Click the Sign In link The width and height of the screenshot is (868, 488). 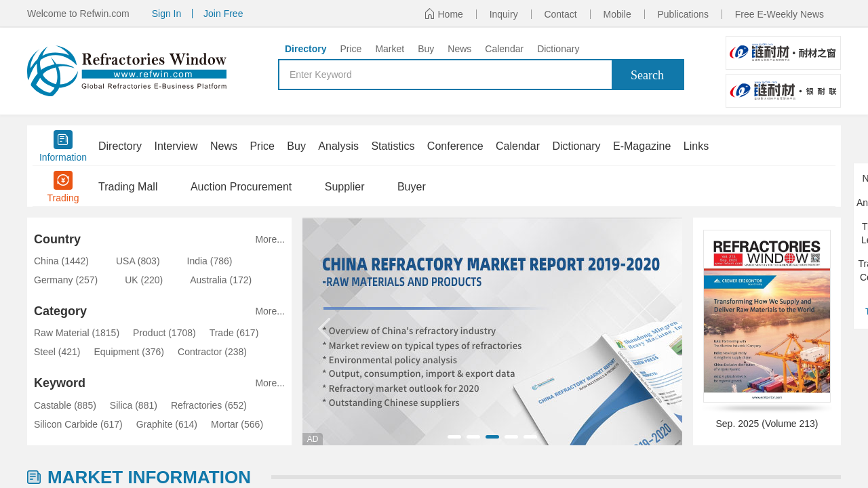(166, 14)
